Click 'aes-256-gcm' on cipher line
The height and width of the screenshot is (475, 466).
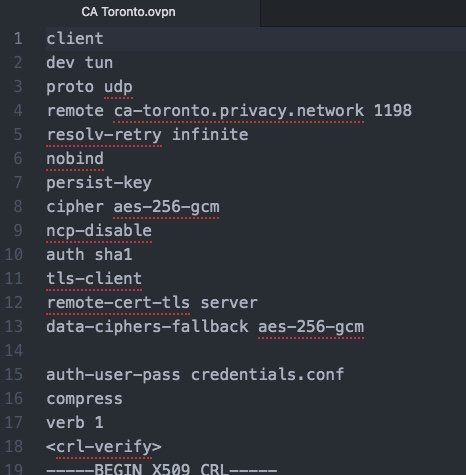pyautogui.click(x=166, y=207)
